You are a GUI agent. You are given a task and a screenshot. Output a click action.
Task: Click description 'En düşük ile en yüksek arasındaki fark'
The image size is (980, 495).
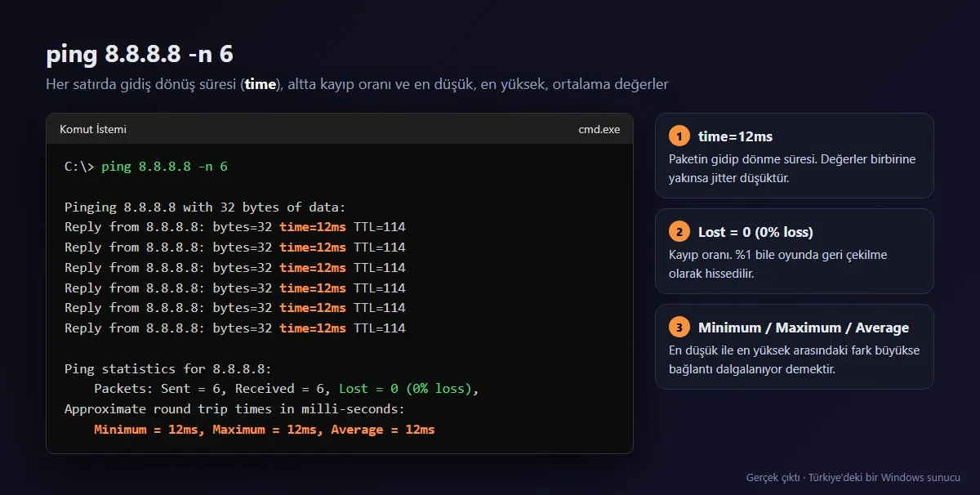tap(795, 359)
